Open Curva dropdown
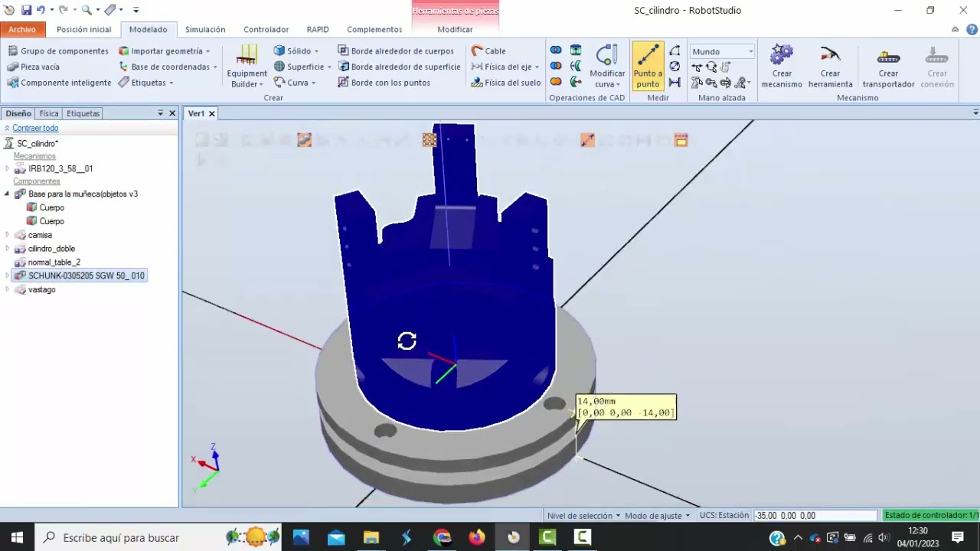 tap(295, 83)
